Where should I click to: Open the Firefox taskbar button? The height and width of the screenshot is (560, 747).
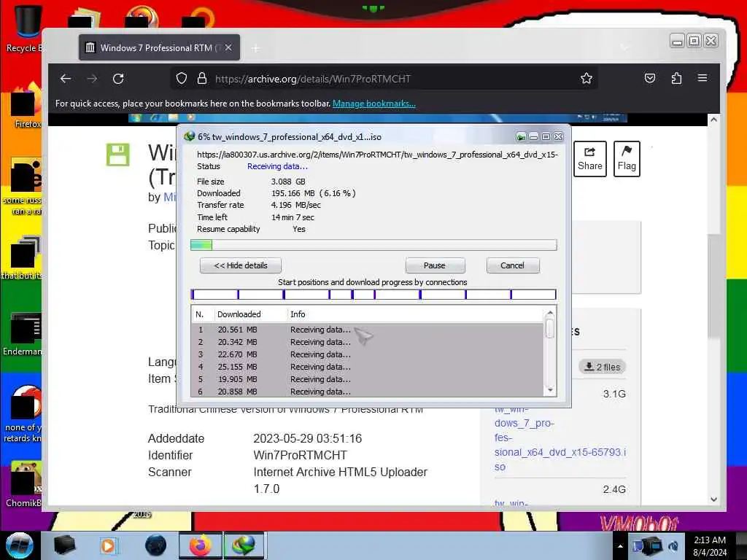200,545
